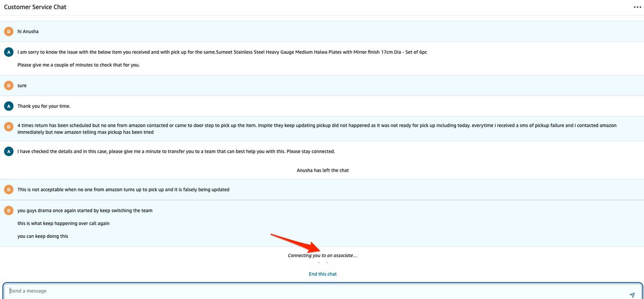Click the avatar beside 'hi Anusha'

click(8, 32)
